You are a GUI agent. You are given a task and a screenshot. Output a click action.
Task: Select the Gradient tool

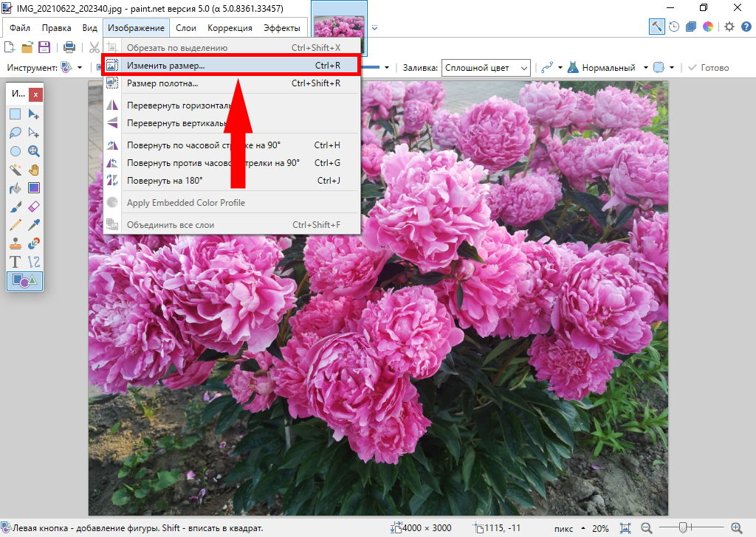(34, 188)
